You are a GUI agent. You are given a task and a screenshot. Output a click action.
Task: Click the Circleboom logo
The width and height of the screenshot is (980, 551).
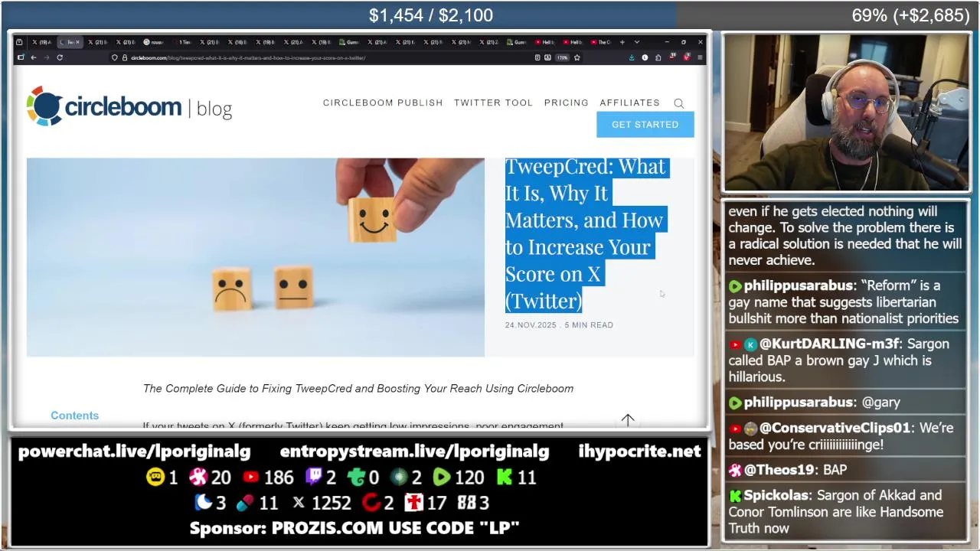point(105,106)
